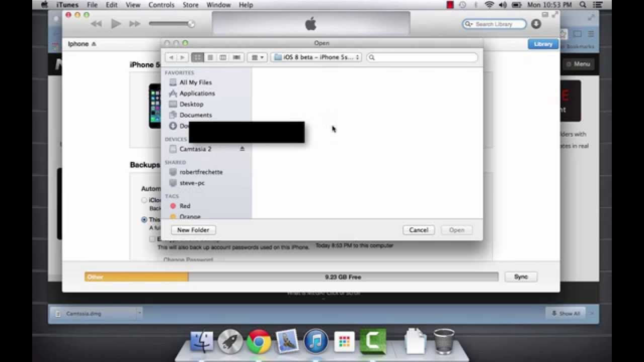This screenshot has width=644, height=362.
Task: Open Time Machine menu bar icon
Action: pyautogui.click(x=463, y=5)
